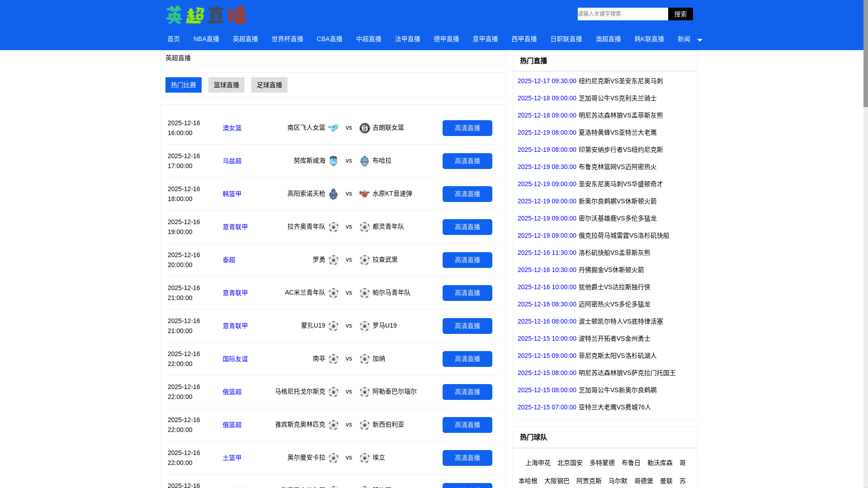Click 高清直播 for 南非 vs 加纳

(x=467, y=359)
